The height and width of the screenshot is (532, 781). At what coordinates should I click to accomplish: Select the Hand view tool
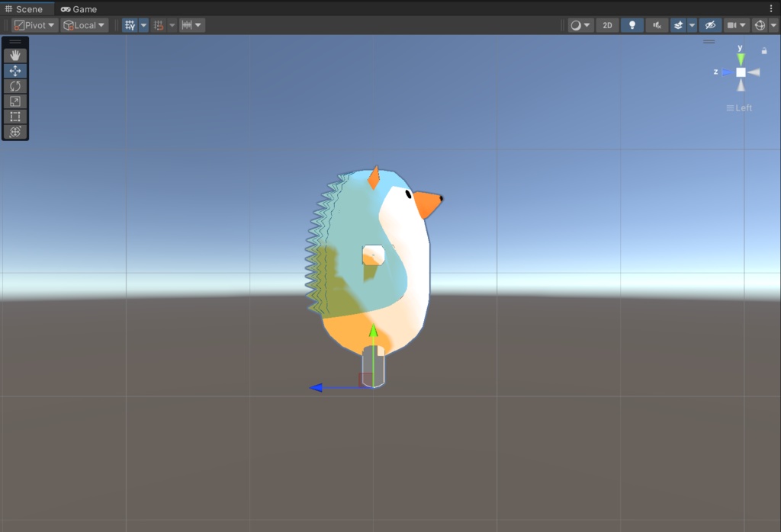pos(15,55)
